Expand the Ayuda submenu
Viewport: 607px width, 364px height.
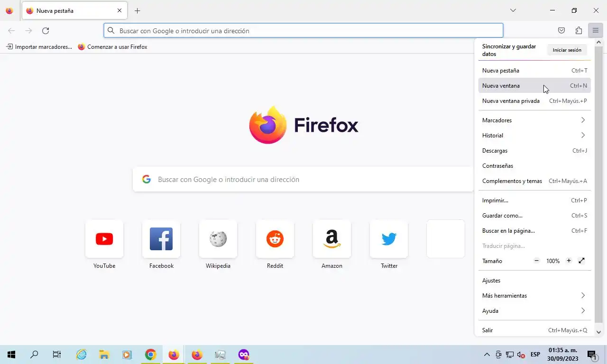534,311
